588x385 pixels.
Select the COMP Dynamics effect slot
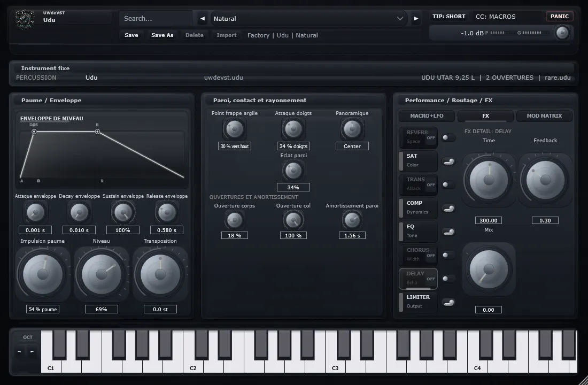(418, 207)
